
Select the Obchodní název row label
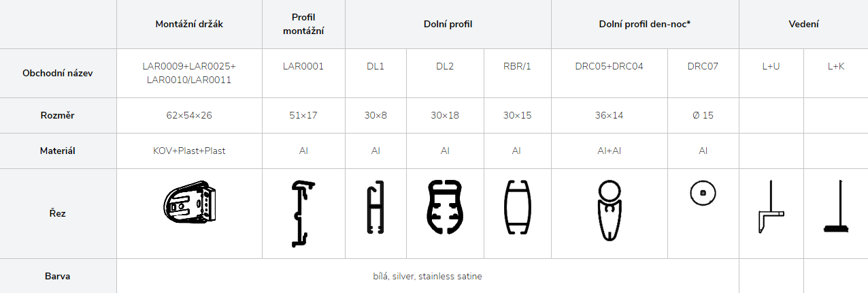point(58,73)
